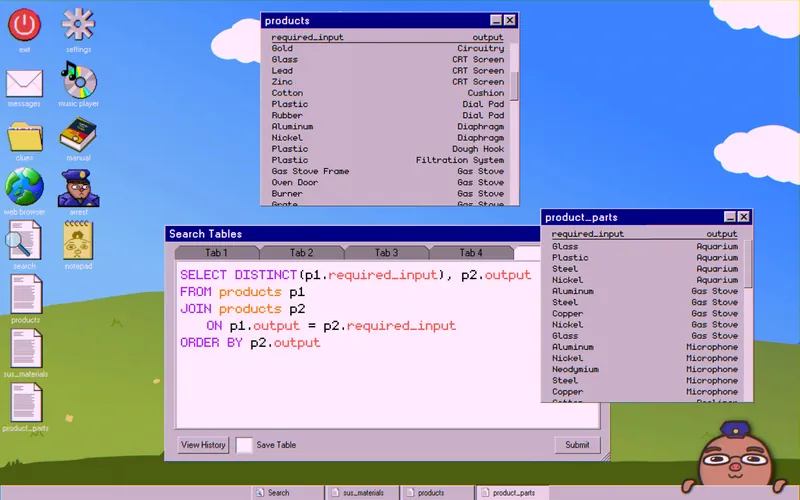800x500 pixels.
Task: Open the messages envelope icon
Action: coord(24,83)
